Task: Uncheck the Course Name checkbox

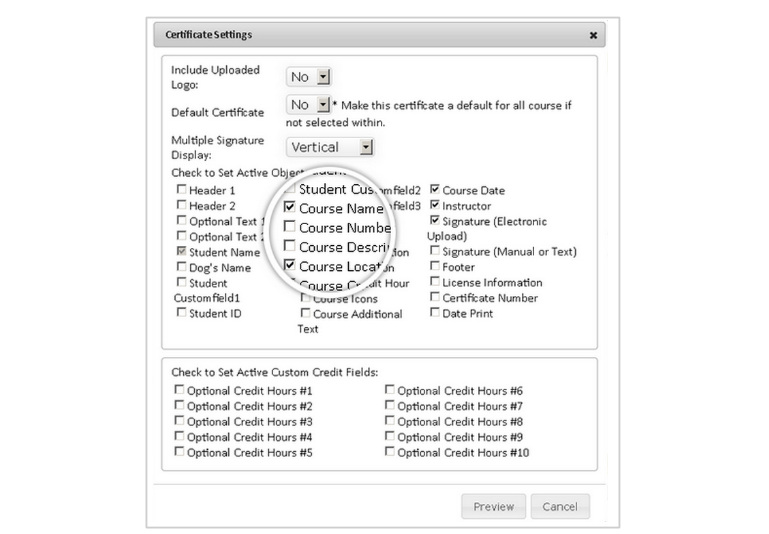Action: [x=289, y=207]
